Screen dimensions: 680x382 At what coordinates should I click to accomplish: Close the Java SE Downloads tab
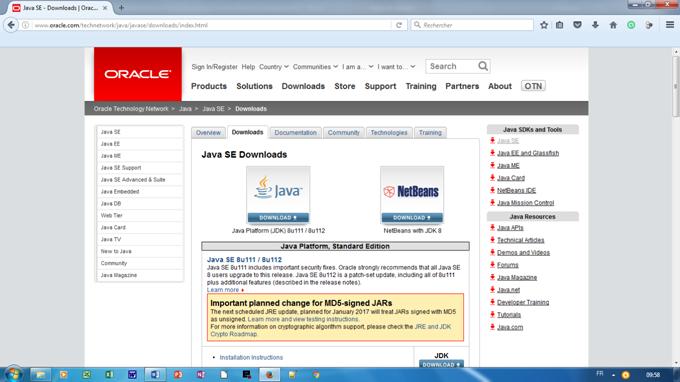point(105,8)
